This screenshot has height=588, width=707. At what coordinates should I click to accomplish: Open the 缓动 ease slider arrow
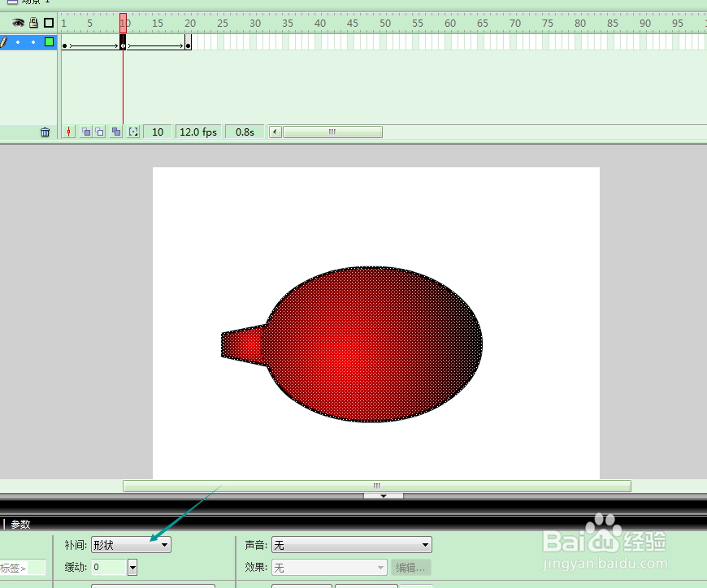(132, 567)
